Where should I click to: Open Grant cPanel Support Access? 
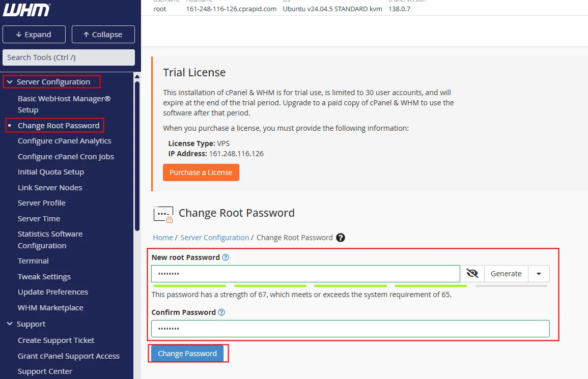(69, 356)
